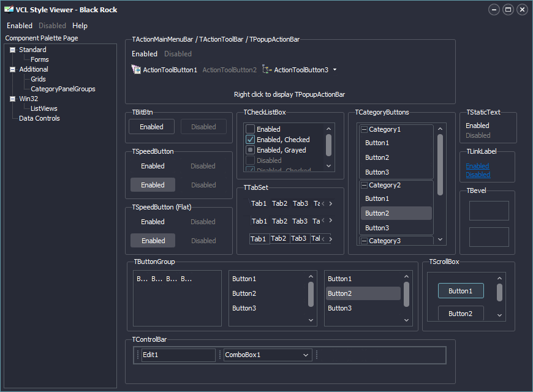The height and width of the screenshot is (392, 533).
Task: Collapse Category1 in TCategoryButtons
Action: tap(364, 129)
